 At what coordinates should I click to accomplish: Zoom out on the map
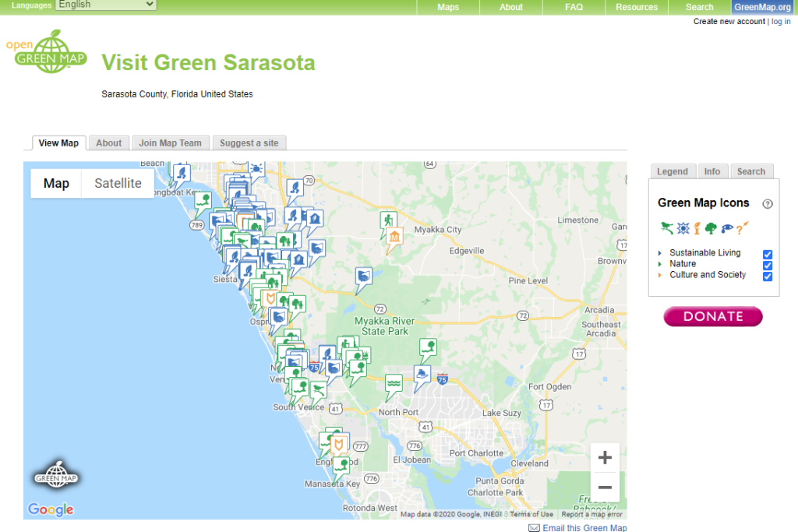(605, 488)
